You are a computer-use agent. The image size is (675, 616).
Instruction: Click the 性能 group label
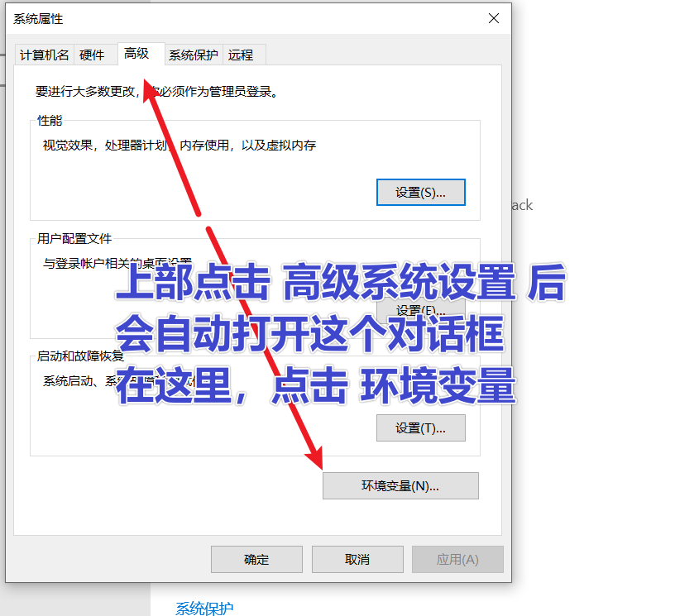click(x=50, y=121)
